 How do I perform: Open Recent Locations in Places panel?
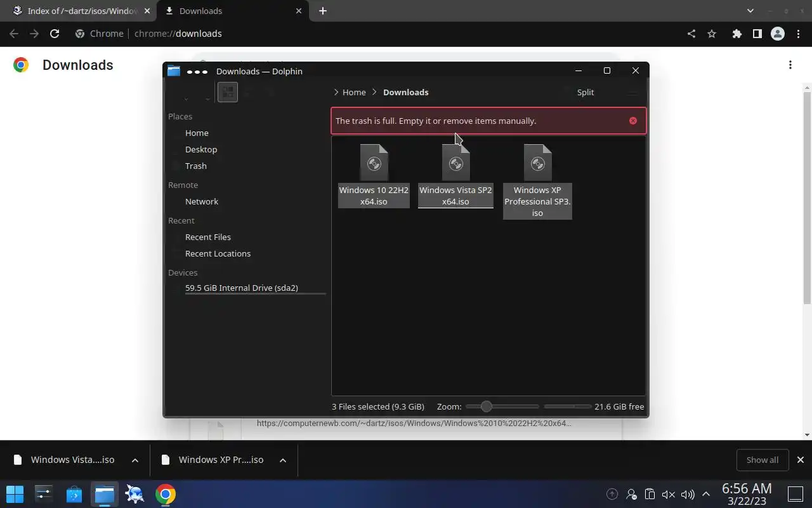pos(218,253)
